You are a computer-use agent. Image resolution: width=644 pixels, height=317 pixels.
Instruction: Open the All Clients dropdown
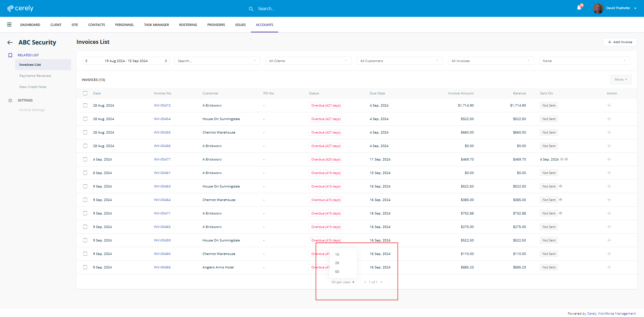[308, 61]
